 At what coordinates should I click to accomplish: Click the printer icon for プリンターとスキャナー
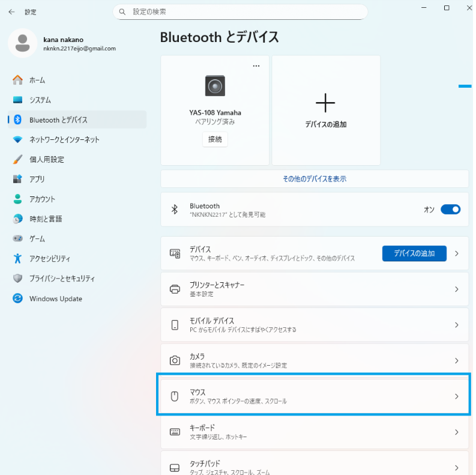click(x=175, y=289)
